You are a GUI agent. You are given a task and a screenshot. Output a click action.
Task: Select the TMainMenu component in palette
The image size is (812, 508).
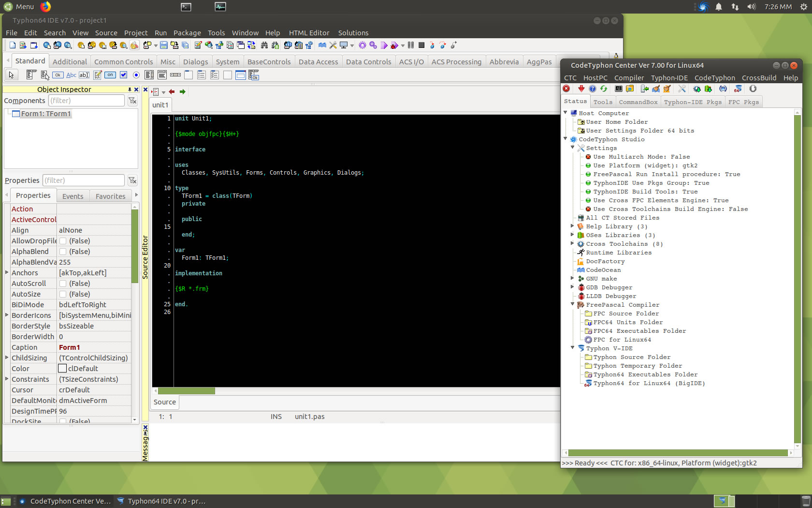(31, 75)
